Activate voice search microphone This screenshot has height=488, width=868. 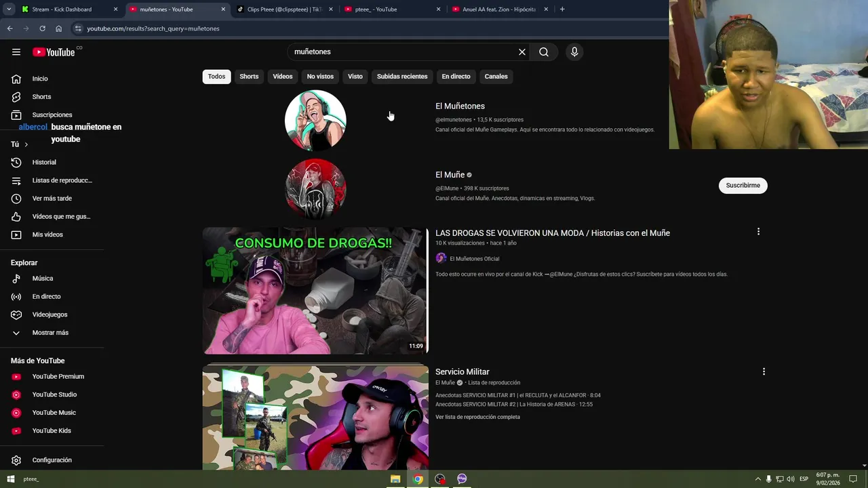(x=574, y=52)
